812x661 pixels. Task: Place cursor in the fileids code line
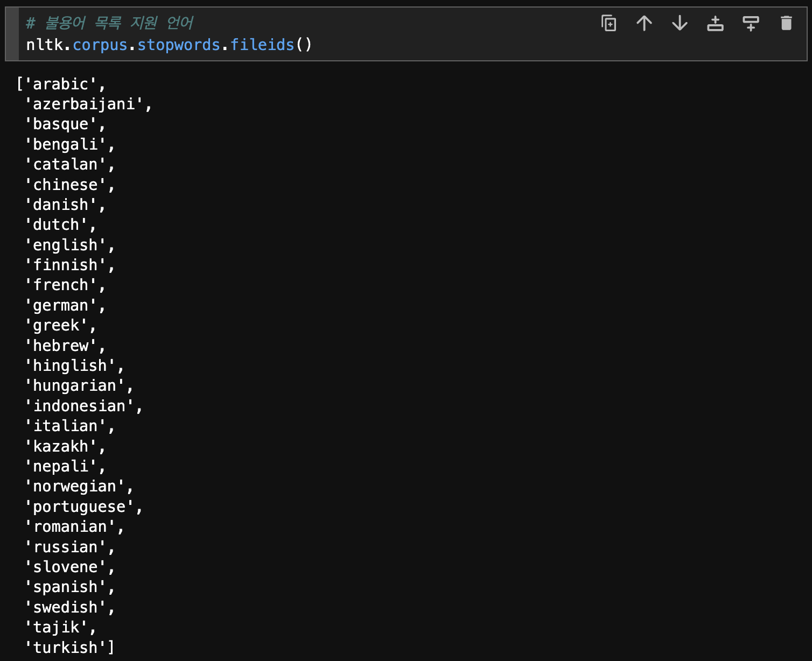point(169,45)
